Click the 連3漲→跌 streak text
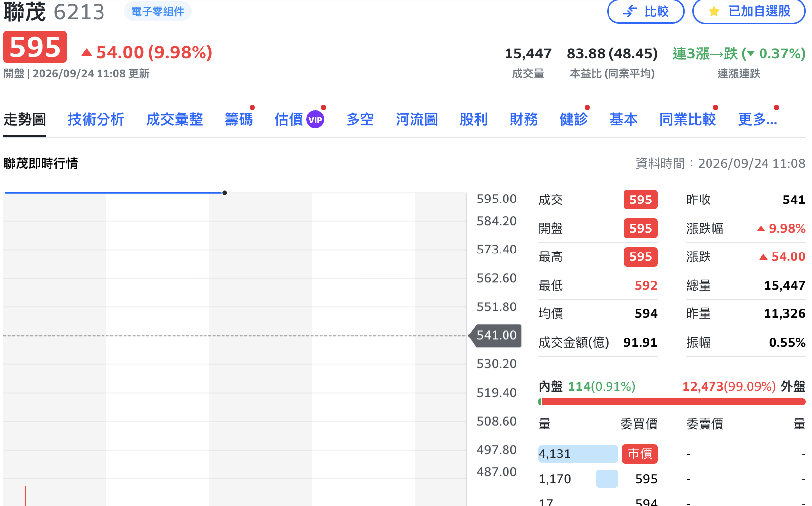The width and height of the screenshot is (812, 506). coord(739,53)
